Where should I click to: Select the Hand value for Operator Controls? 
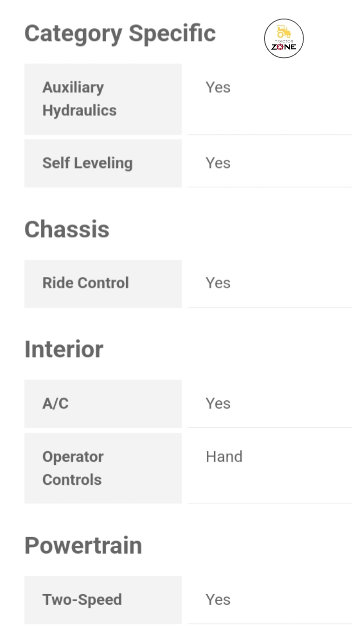click(x=224, y=457)
